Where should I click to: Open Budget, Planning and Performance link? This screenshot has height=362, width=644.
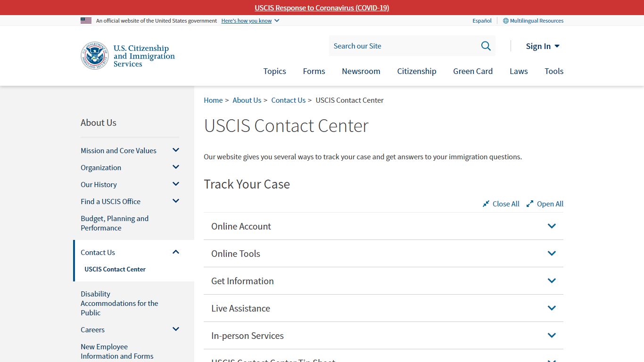click(x=115, y=223)
